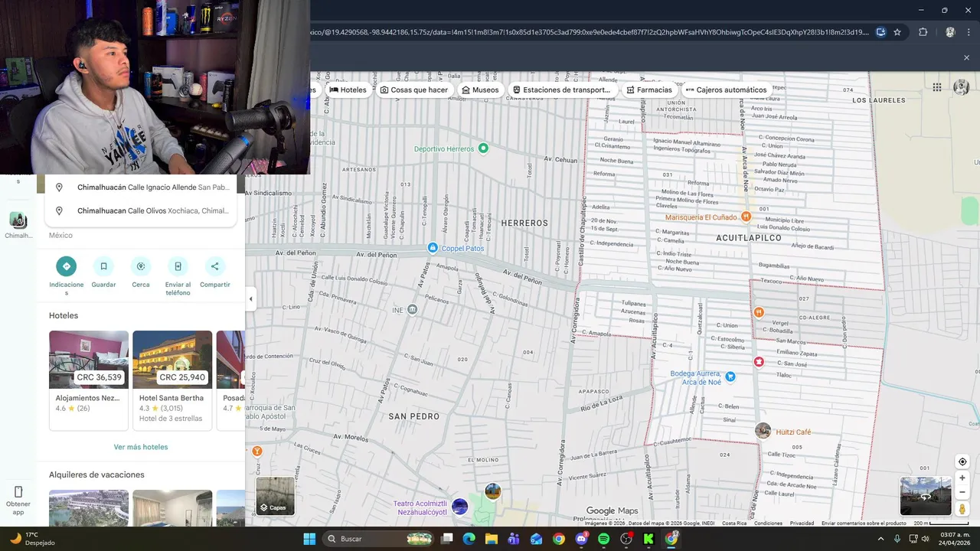This screenshot has width=980, height=551.
Task: Select orange restaurant marker near Texcoco
Action: click(759, 312)
